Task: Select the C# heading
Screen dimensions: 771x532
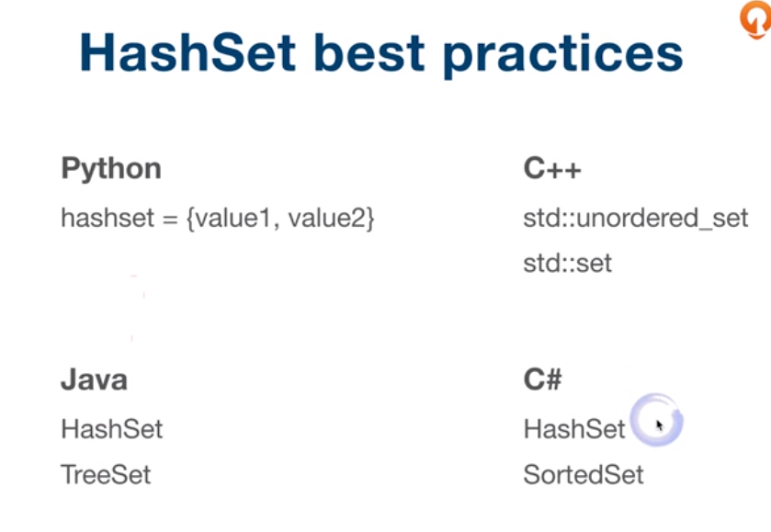Action: [542, 379]
